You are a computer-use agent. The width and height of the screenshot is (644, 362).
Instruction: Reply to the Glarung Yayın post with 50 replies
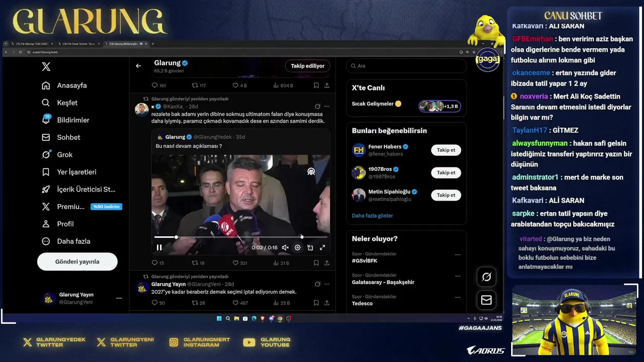click(x=158, y=303)
